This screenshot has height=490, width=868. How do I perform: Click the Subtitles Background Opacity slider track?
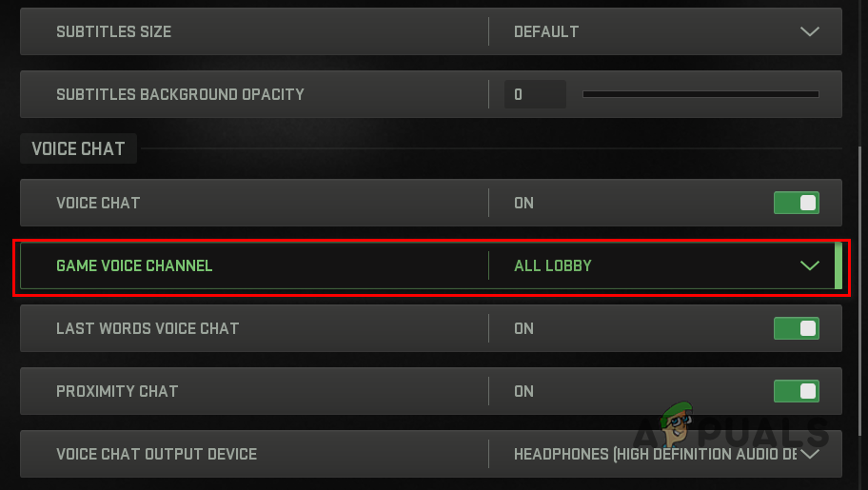click(x=700, y=94)
